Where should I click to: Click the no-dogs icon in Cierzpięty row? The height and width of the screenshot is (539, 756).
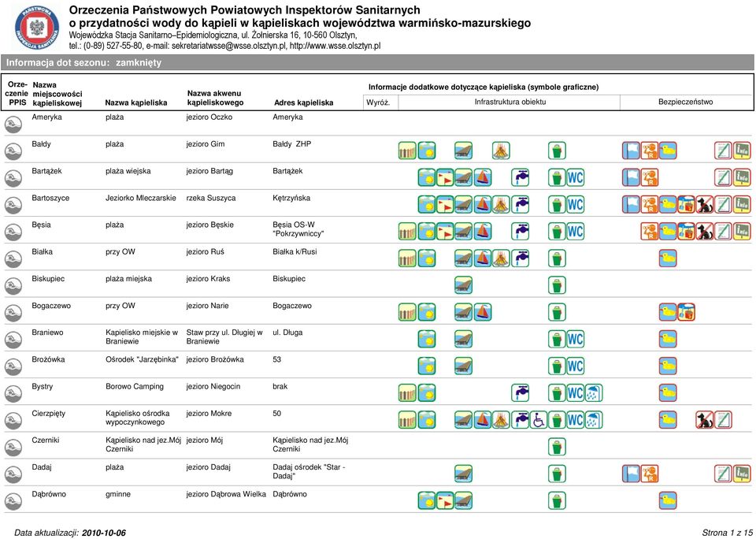tap(705, 420)
